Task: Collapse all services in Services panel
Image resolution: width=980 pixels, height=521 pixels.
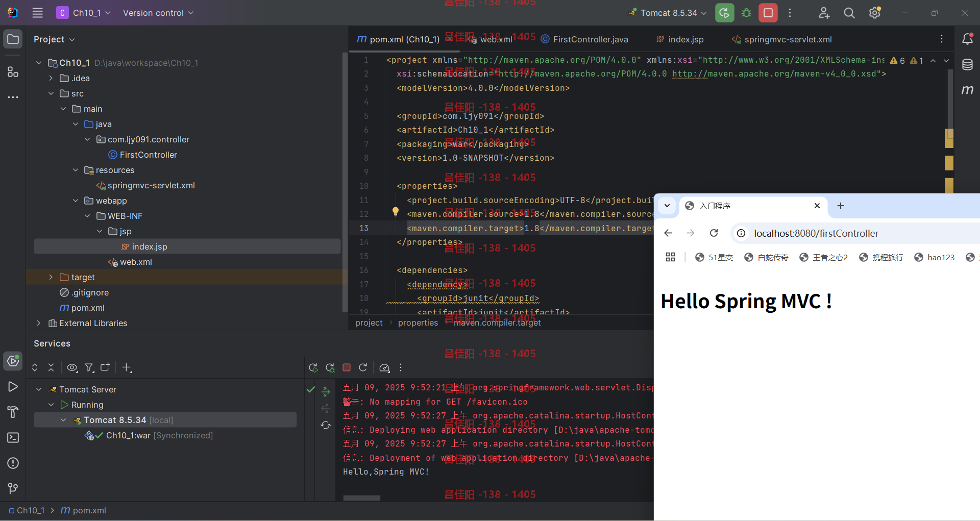Action: coord(51,367)
